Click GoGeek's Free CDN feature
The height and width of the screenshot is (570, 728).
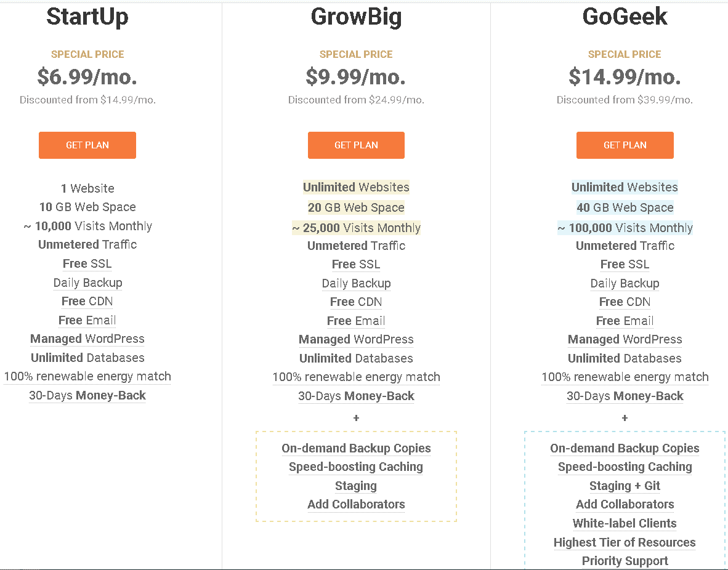[x=625, y=302]
